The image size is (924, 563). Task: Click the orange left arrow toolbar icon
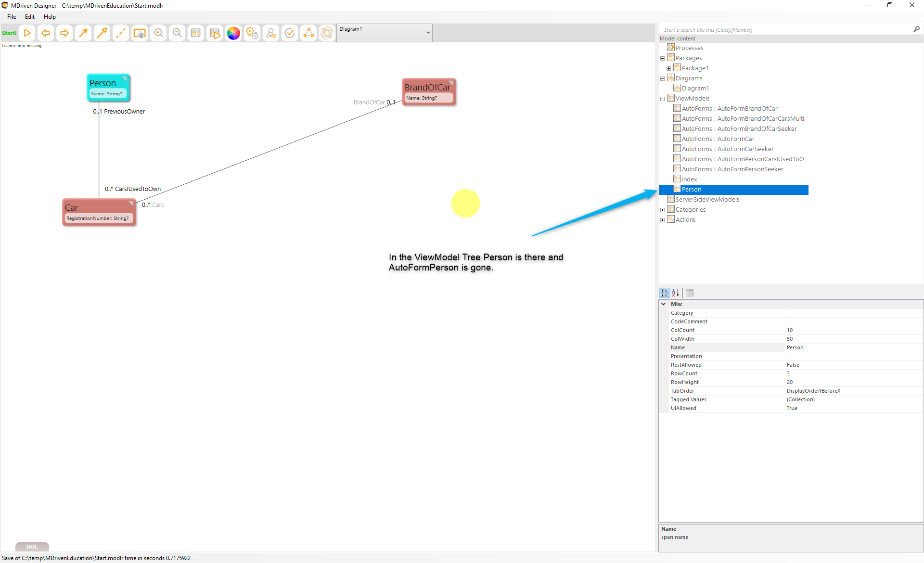pyautogui.click(x=46, y=33)
